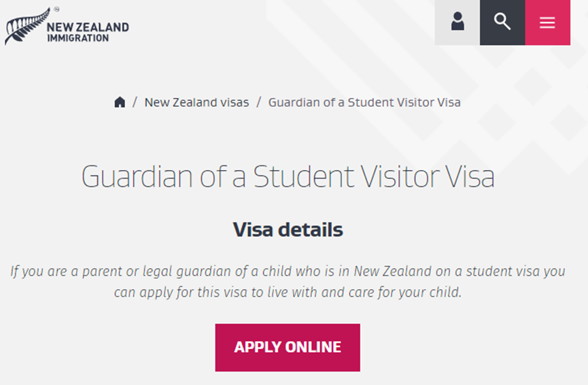Viewport: 588px width, 385px height.
Task: Click the registered trademark symbol above the fern
Action: [x=56, y=9]
